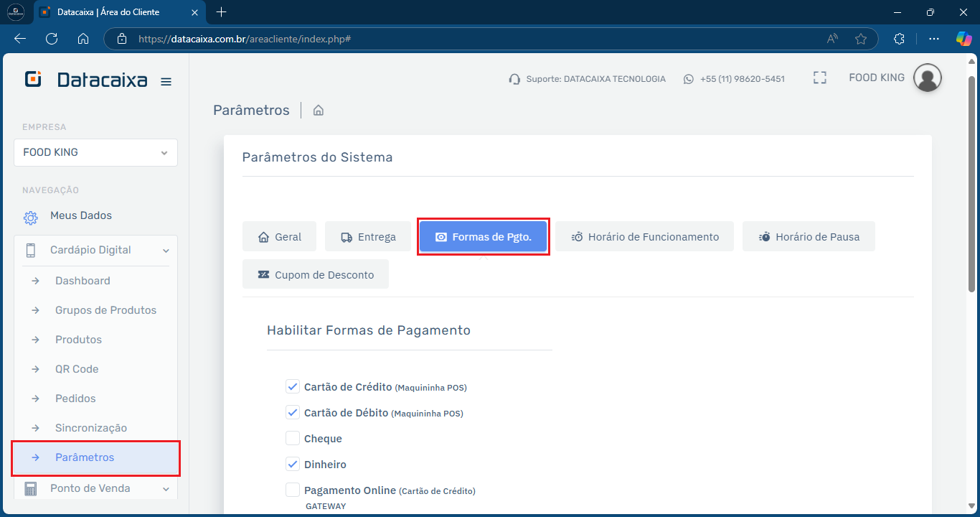Toggle fullscreen mode icon in header
Image resolution: width=980 pixels, height=517 pixels.
pos(820,78)
